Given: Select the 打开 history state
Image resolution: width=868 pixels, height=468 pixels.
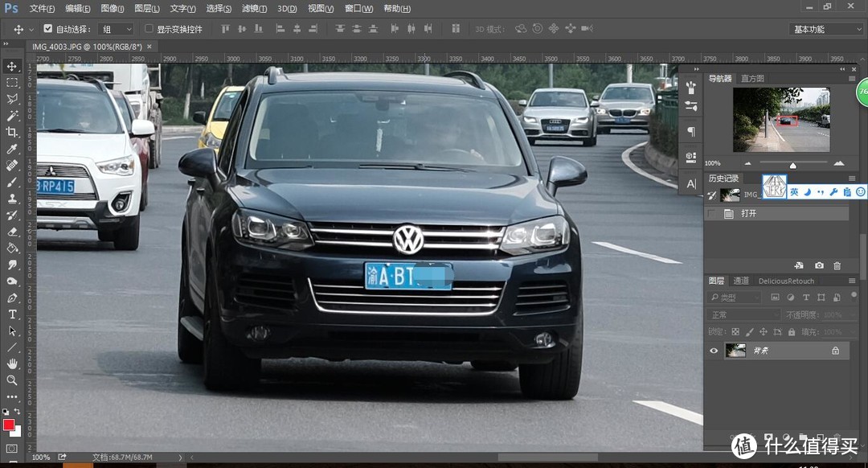Looking at the screenshot, I should 776,213.
